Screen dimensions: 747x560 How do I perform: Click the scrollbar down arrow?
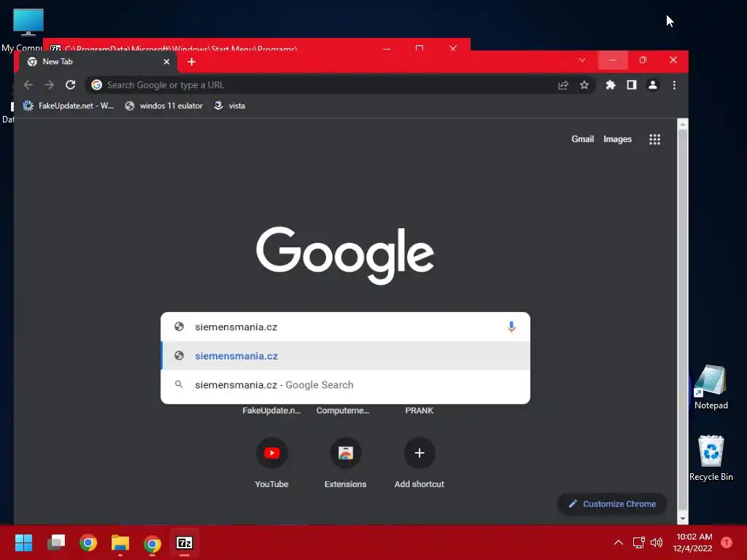pos(683,518)
